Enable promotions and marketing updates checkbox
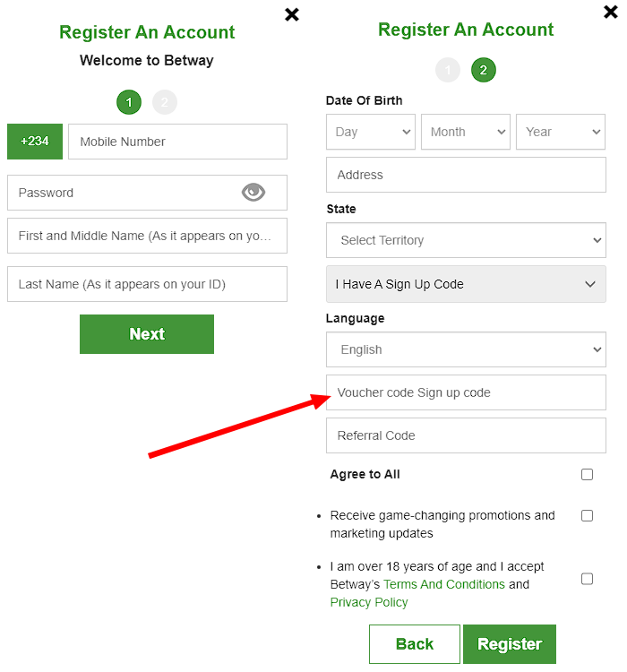Image resolution: width=627 pixels, height=672 pixels. coord(587,515)
